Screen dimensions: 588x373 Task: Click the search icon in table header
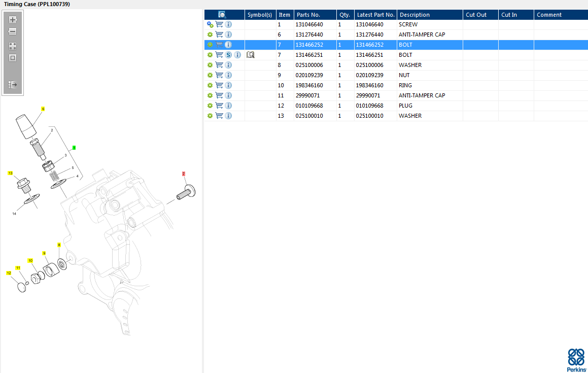click(x=222, y=15)
